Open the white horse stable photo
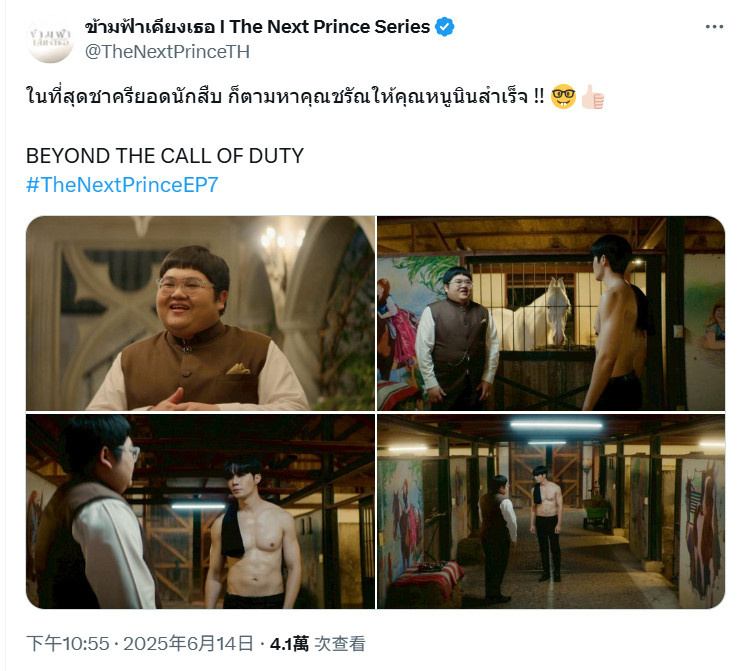Screen dimensions: 745x671 click(551, 313)
